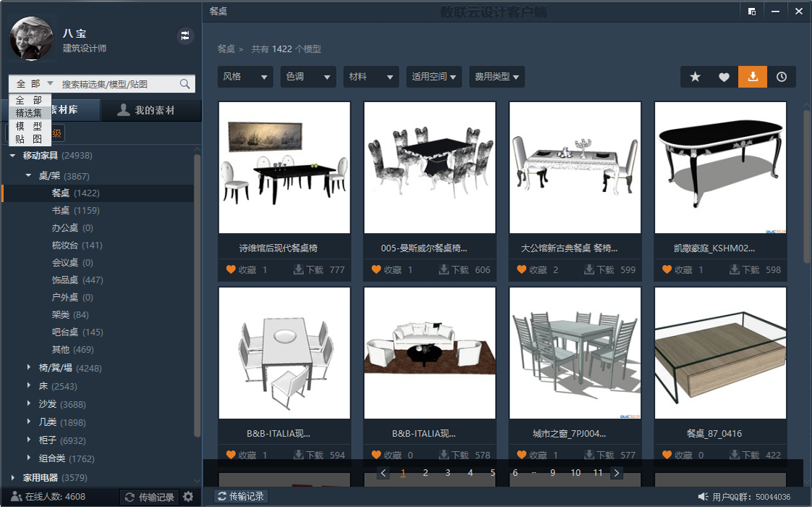Download the 005-曼斯威尔餐桌椅 model
Image resolution: width=812 pixels, height=507 pixels.
pyautogui.click(x=444, y=269)
